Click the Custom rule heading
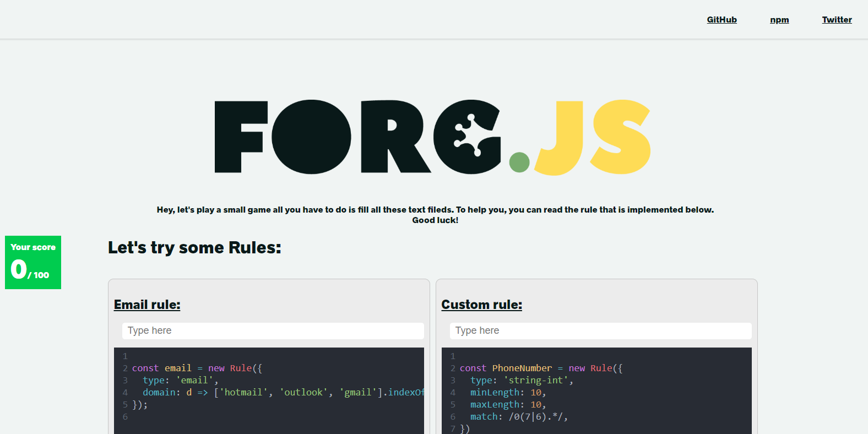 (481, 305)
